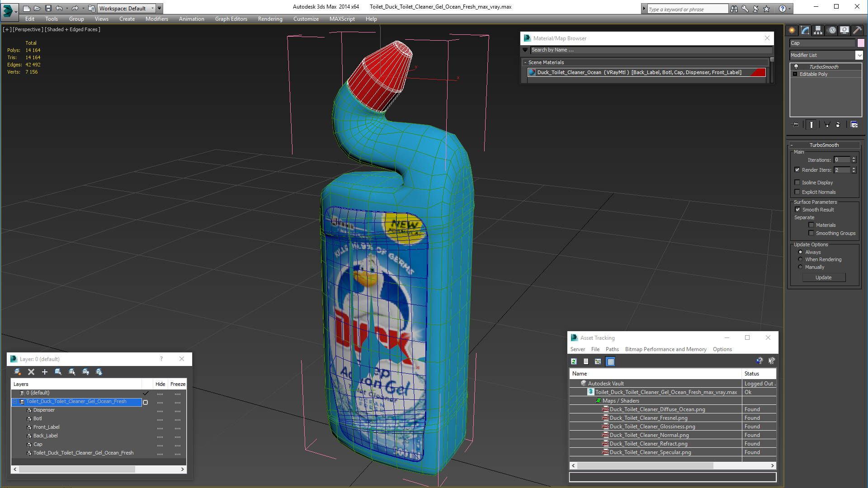This screenshot has width=868, height=488.
Task: Click Select Highlighted Objects and Layers icon
Action: point(58,372)
